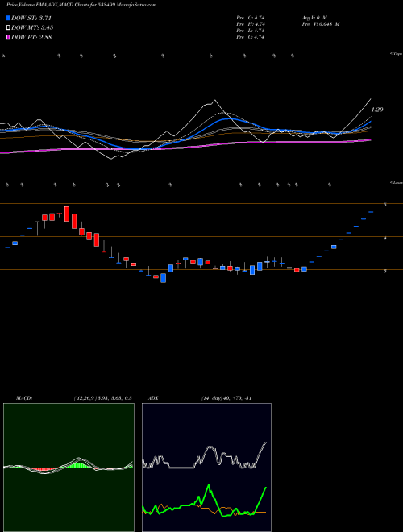The height and width of the screenshot is (532, 403).
Task: Click the price axis label 5
Action: tap(385, 205)
